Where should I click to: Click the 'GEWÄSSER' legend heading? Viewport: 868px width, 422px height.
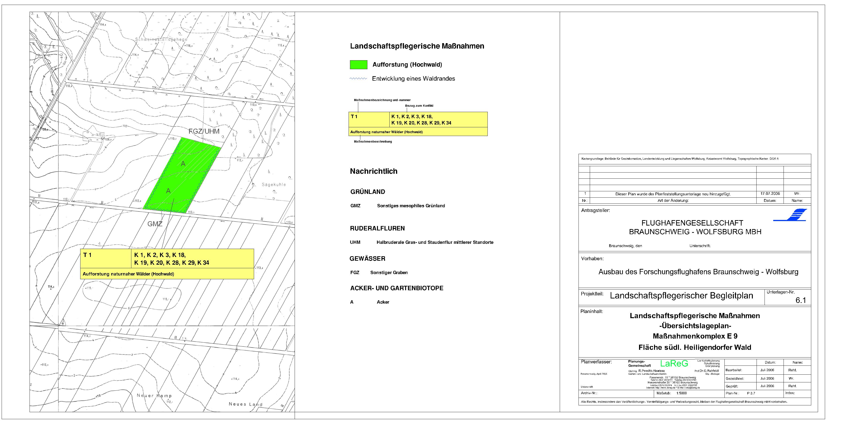pos(367,259)
